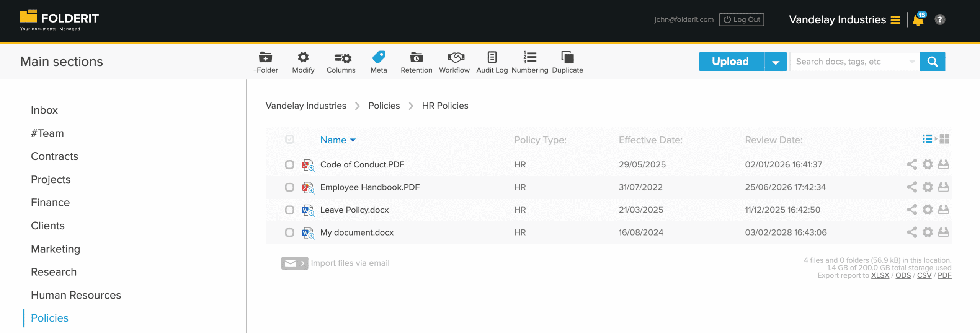Share the Code of Conduct.PDF file

(911, 164)
